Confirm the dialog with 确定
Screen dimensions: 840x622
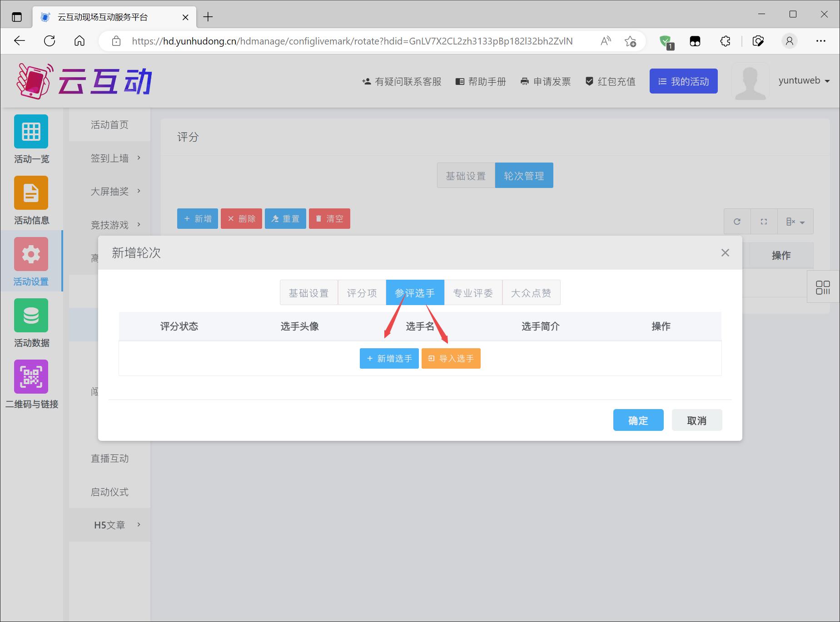tap(638, 420)
